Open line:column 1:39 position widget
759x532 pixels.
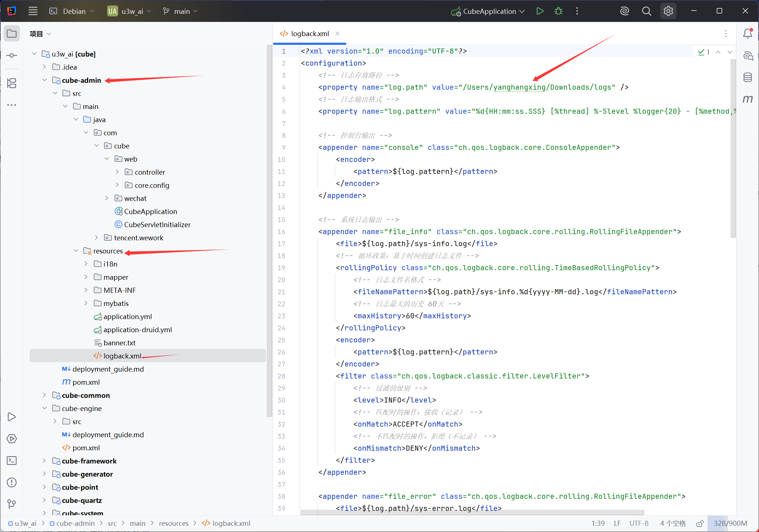(598, 524)
